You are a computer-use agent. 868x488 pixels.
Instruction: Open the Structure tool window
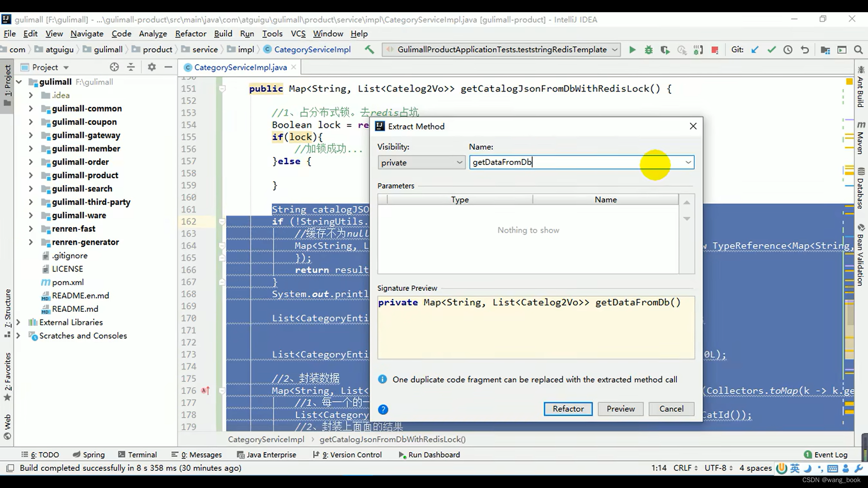coord(8,314)
